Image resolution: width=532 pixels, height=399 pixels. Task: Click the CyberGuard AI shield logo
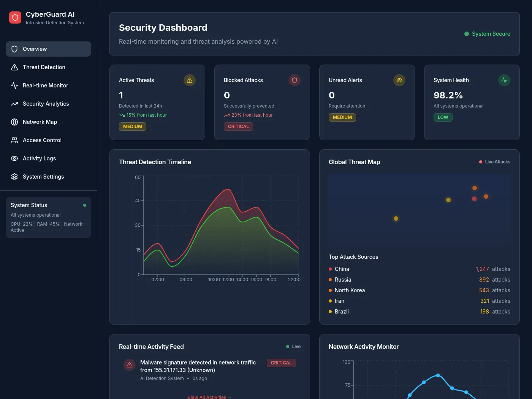[x=15, y=17]
